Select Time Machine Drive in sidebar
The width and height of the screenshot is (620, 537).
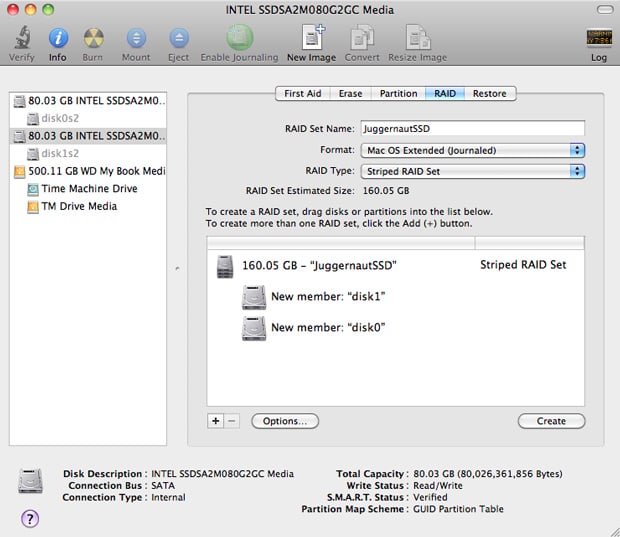tap(88, 189)
